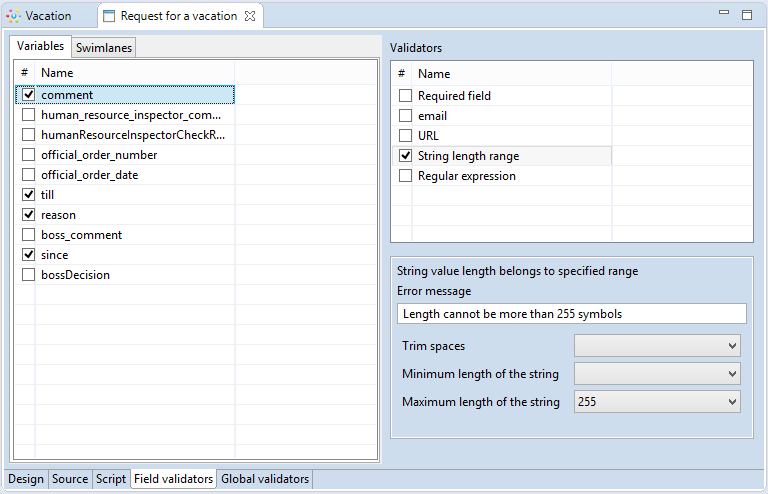
Task: Enable the boss_comment variable checkbox
Action: (28, 235)
